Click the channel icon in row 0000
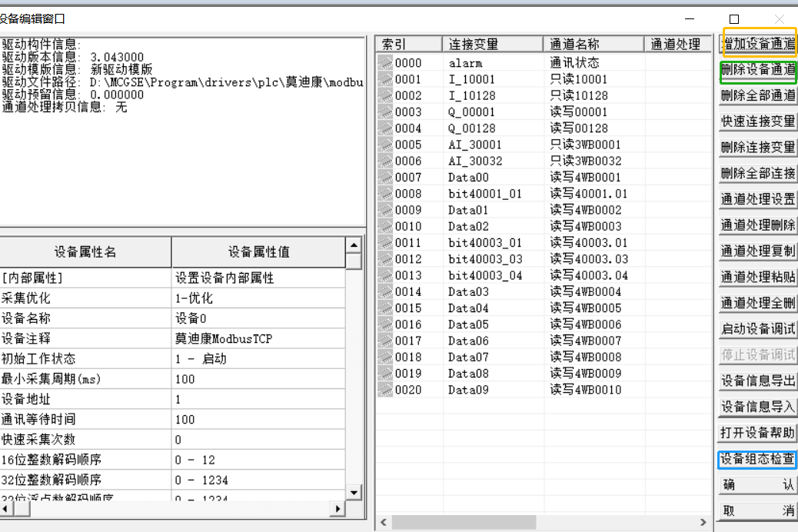Viewport: 798px width, 532px height. click(x=384, y=63)
